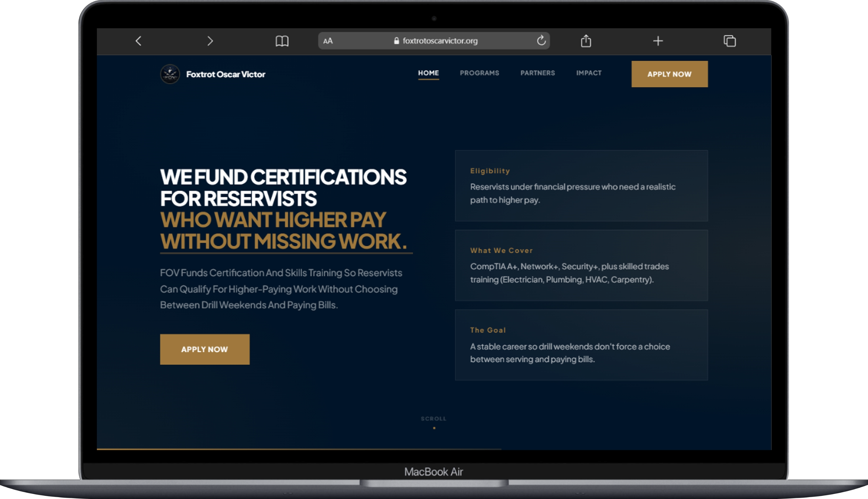Click the 'FOV Funds Certification' paragraph
The width and height of the screenshot is (868, 499).
coord(281,289)
